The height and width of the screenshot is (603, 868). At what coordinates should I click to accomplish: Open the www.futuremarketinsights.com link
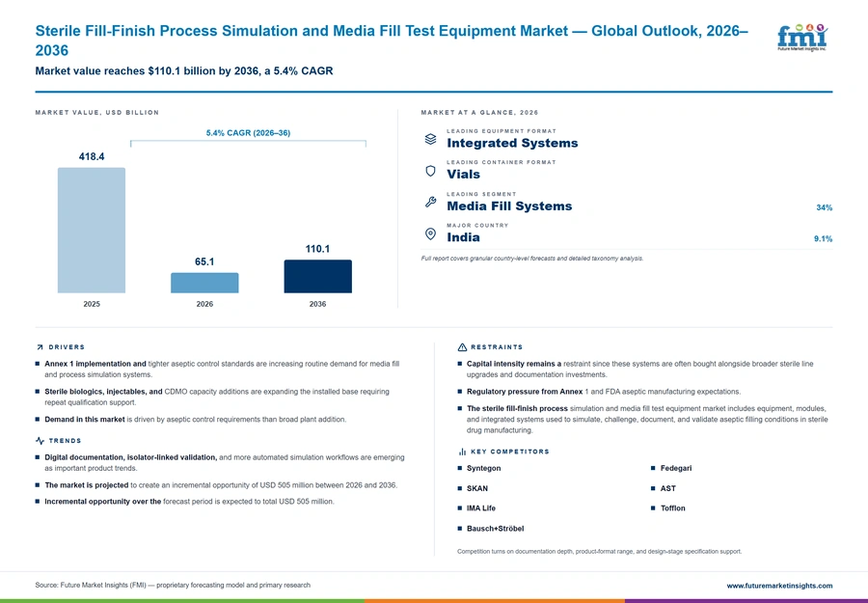click(779, 586)
